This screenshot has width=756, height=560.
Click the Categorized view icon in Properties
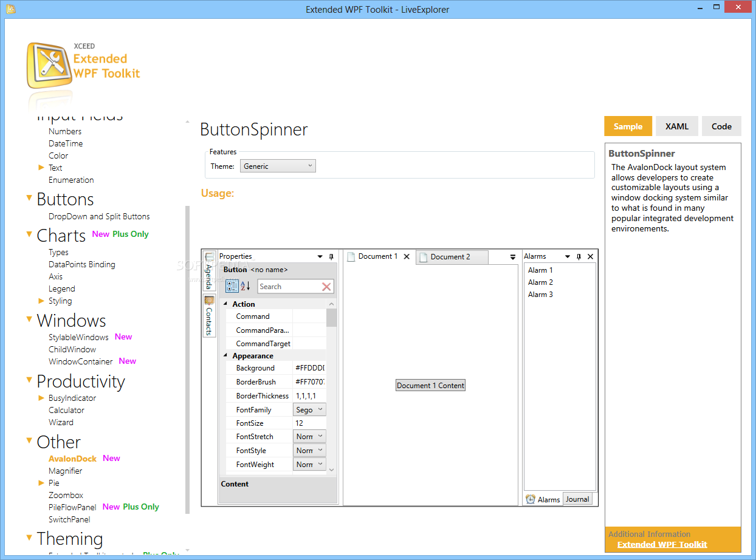click(232, 286)
